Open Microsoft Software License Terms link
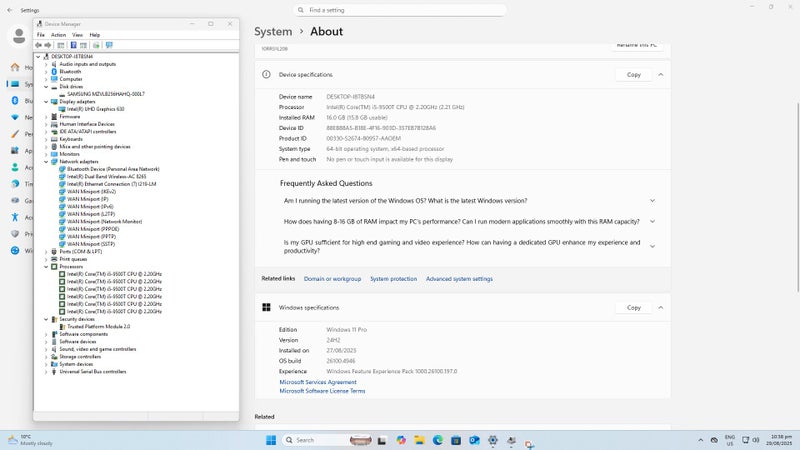 pyautogui.click(x=322, y=391)
